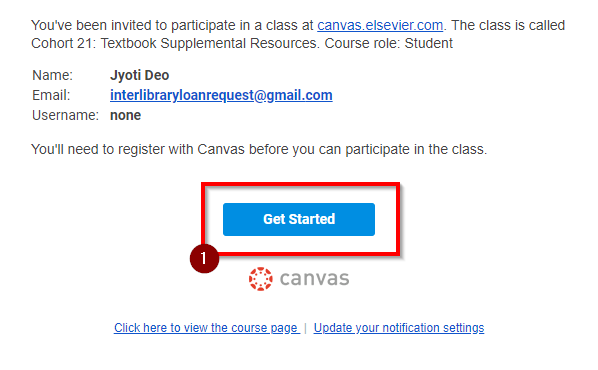Image resolution: width=598 pixels, height=370 pixels.
Task: Click the interlibraryloanrequest@gmail.com email link
Action: (x=221, y=95)
